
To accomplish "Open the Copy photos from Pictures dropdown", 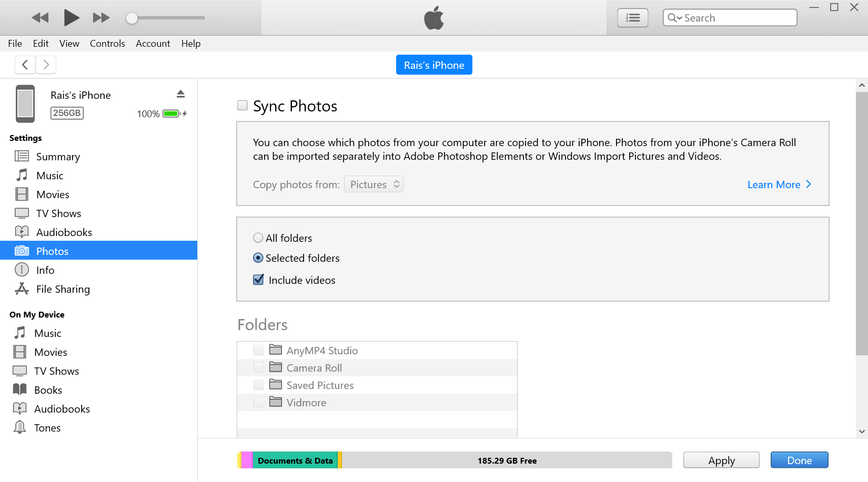I will 374,184.
